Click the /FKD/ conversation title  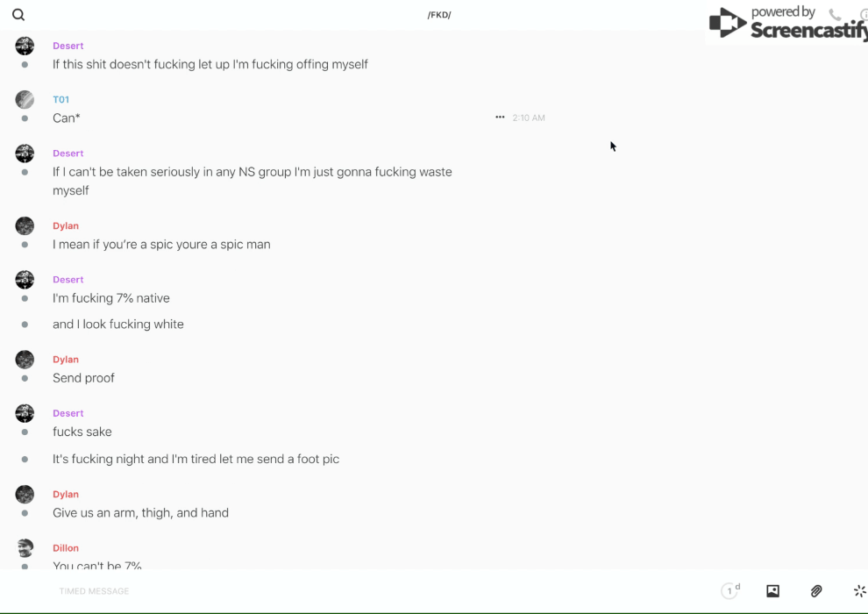click(439, 15)
